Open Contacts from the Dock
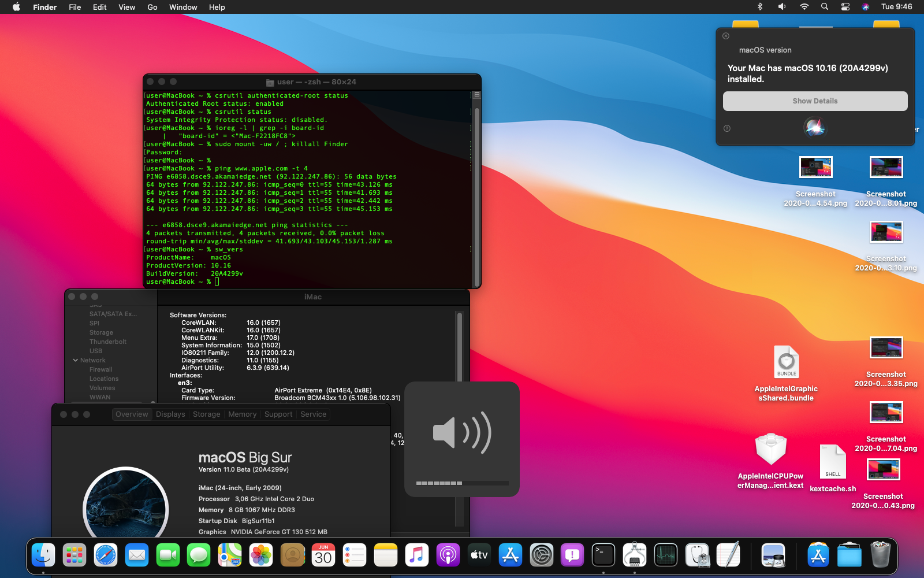The width and height of the screenshot is (924, 578). [x=292, y=555]
